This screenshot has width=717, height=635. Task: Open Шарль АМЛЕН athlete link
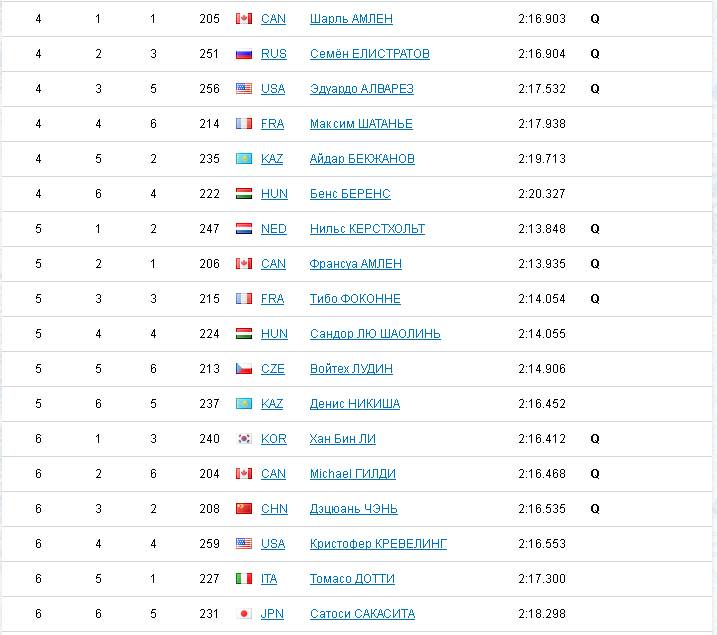[351, 19]
